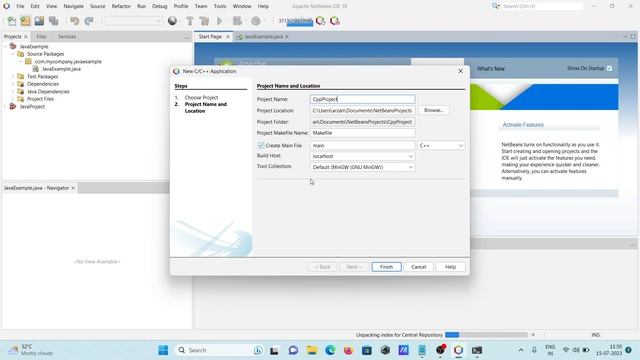The height and width of the screenshot is (360, 640).
Task: Open the Team menu
Action: pyautogui.click(x=201, y=6)
